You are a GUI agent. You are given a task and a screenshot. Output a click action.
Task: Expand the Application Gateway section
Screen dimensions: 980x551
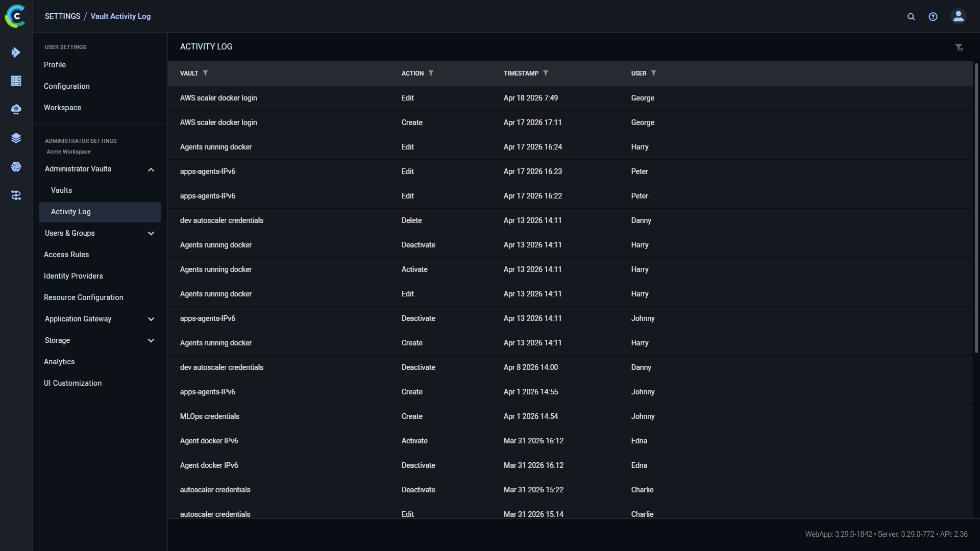151,319
